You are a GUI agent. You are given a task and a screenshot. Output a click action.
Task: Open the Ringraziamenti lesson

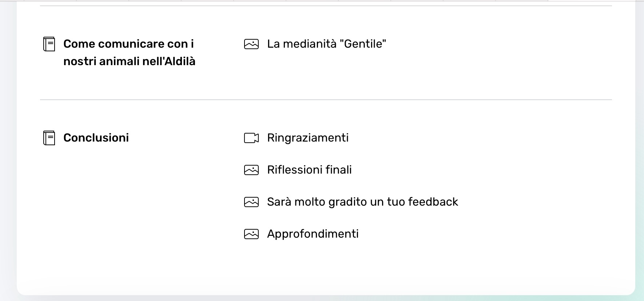pos(308,138)
